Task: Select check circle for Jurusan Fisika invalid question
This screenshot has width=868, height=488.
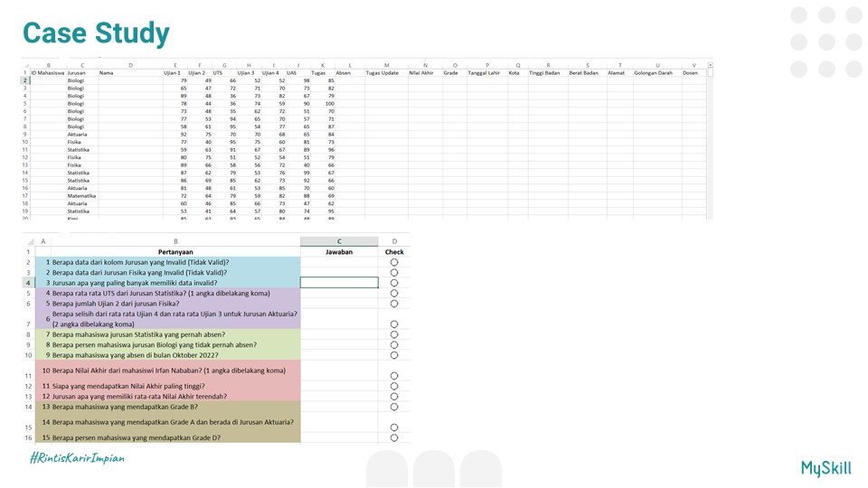Action: pos(394,273)
